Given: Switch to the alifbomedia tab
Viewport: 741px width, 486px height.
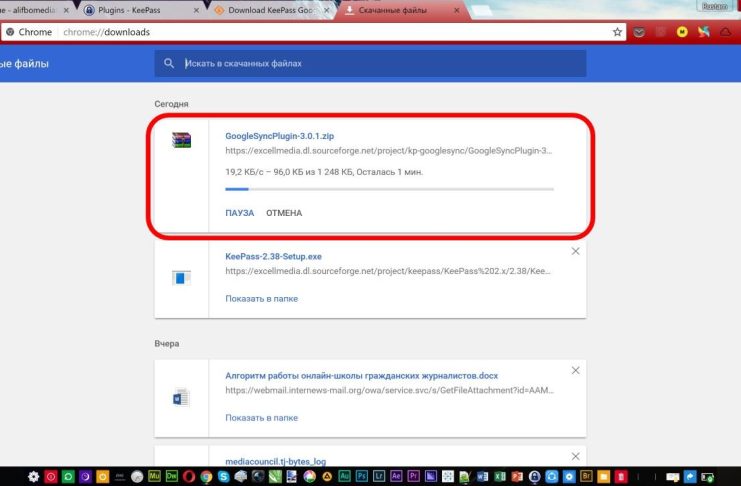Looking at the screenshot, I should click(x=34, y=10).
